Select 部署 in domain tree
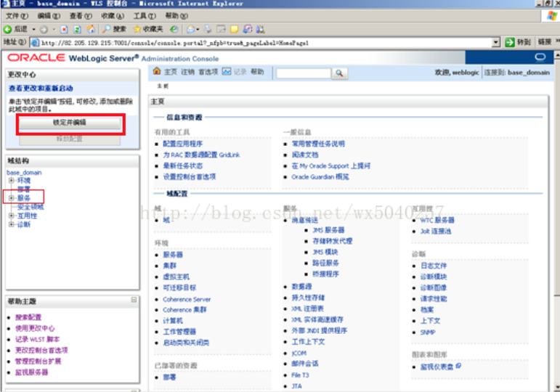Image resolution: width=560 pixels, height=392 pixels. (x=23, y=189)
